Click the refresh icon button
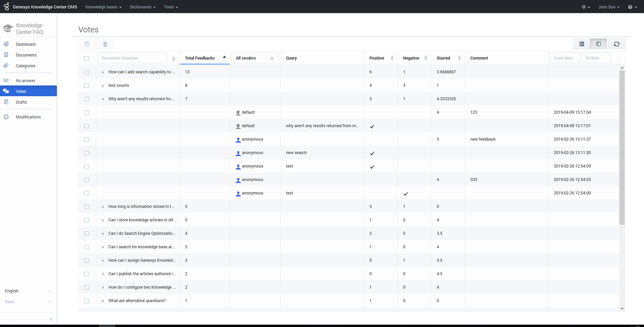The image size is (644, 327). coord(616,44)
